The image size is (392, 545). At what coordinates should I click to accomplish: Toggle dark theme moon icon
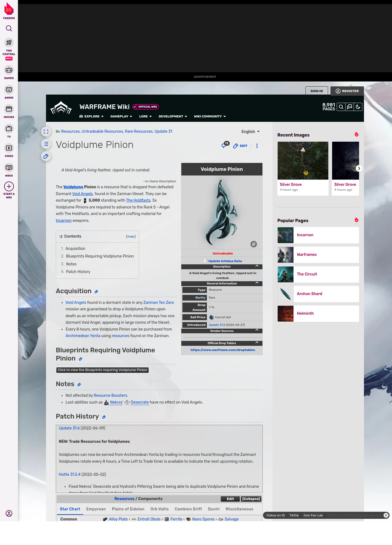pyautogui.click(x=358, y=107)
